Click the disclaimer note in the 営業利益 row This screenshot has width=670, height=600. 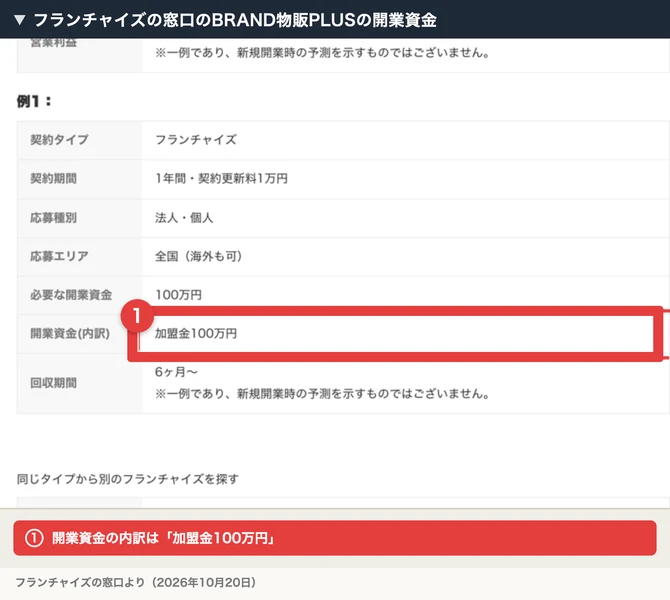[x=322, y=53]
